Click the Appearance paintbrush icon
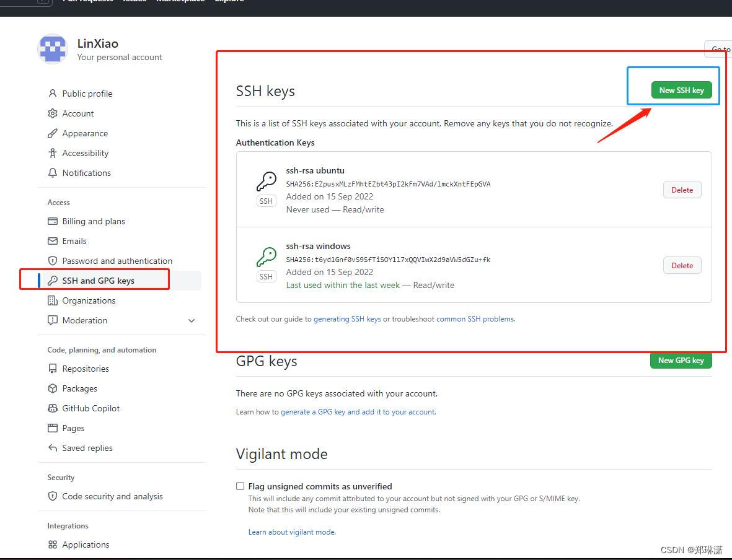The width and height of the screenshot is (732, 560). [53, 133]
